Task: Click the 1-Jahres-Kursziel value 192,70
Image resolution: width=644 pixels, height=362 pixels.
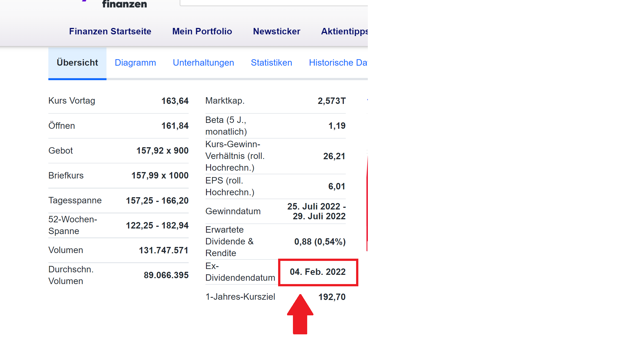Action: click(x=332, y=297)
